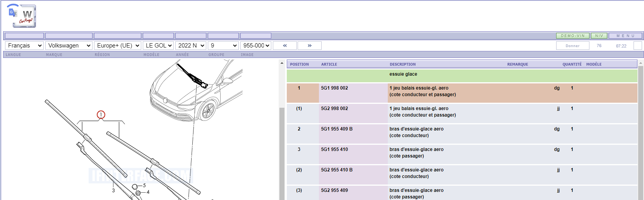Go to next image with » button
The image size is (644, 200).
coord(310,46)
